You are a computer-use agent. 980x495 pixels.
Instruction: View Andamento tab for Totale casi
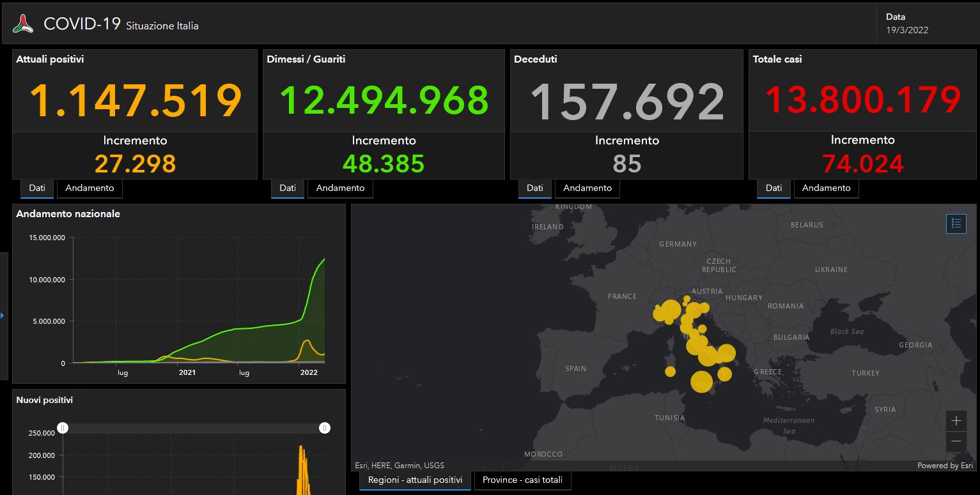pyautogui.click(x=826, y=188)
